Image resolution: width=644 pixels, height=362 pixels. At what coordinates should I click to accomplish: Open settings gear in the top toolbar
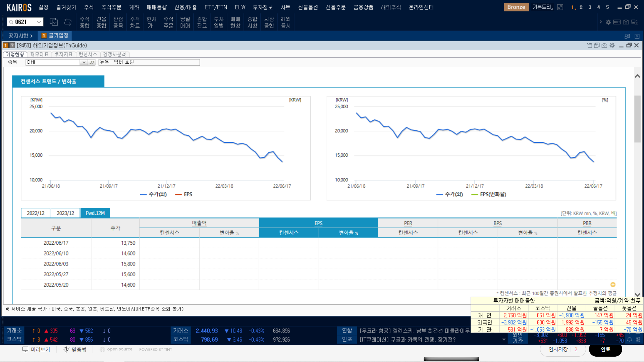[608, 22]
